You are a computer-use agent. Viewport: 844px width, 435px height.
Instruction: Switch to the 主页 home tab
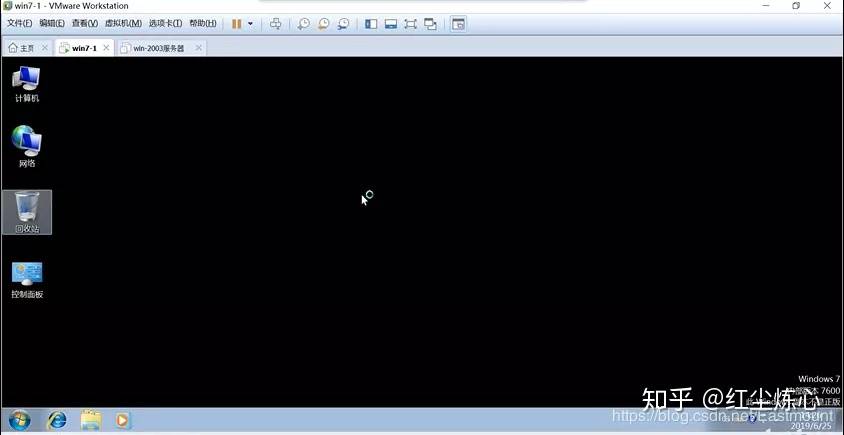(x=22, y=48)
